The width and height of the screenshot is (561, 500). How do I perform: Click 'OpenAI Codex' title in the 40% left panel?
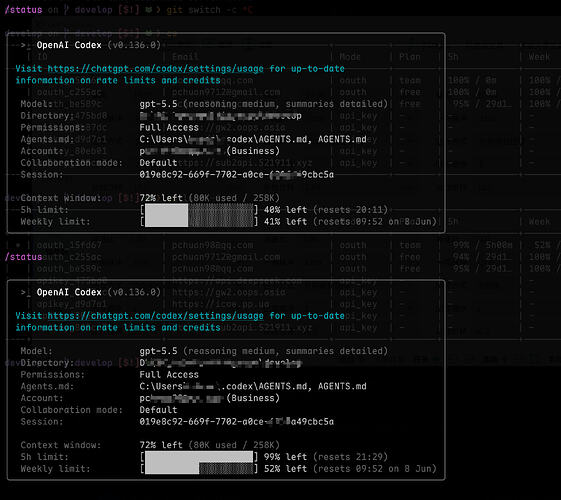pos(69,45)
